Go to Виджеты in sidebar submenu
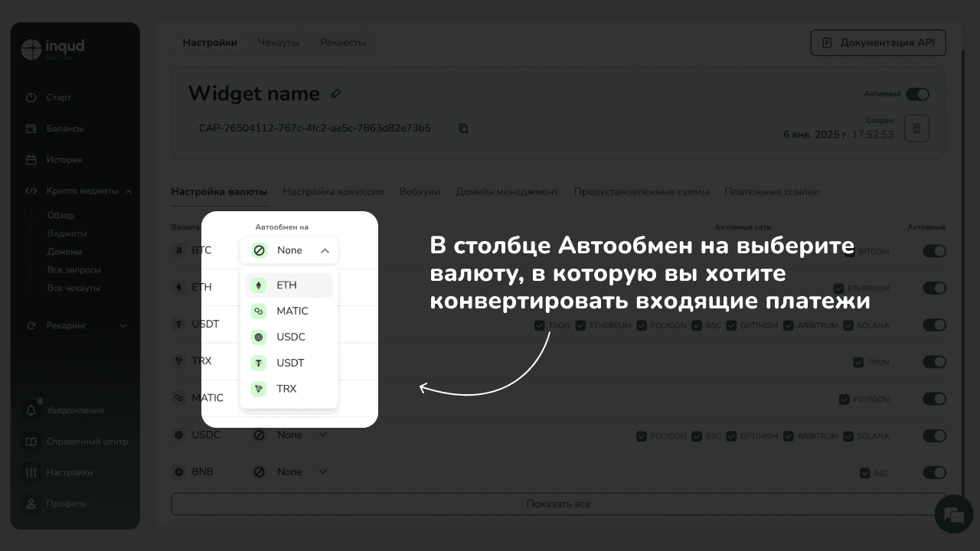 pyautogui.click(x=67, y=233)
